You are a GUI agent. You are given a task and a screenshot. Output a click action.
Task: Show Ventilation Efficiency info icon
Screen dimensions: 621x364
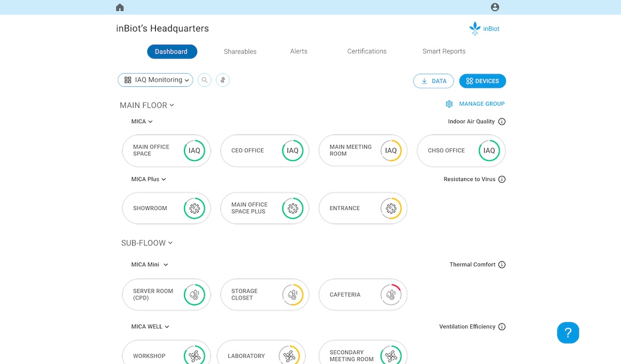(x=502, y=327)
